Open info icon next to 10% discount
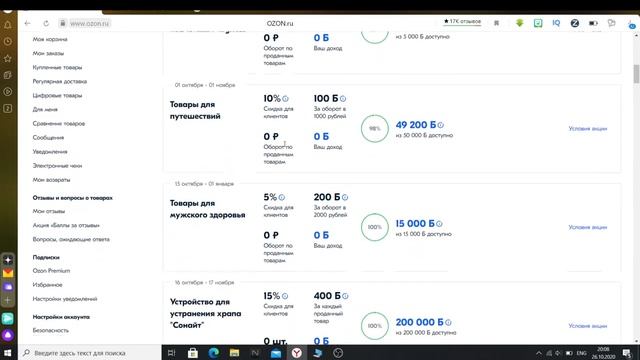Screen dimensions: 640x360 point(285,99)
